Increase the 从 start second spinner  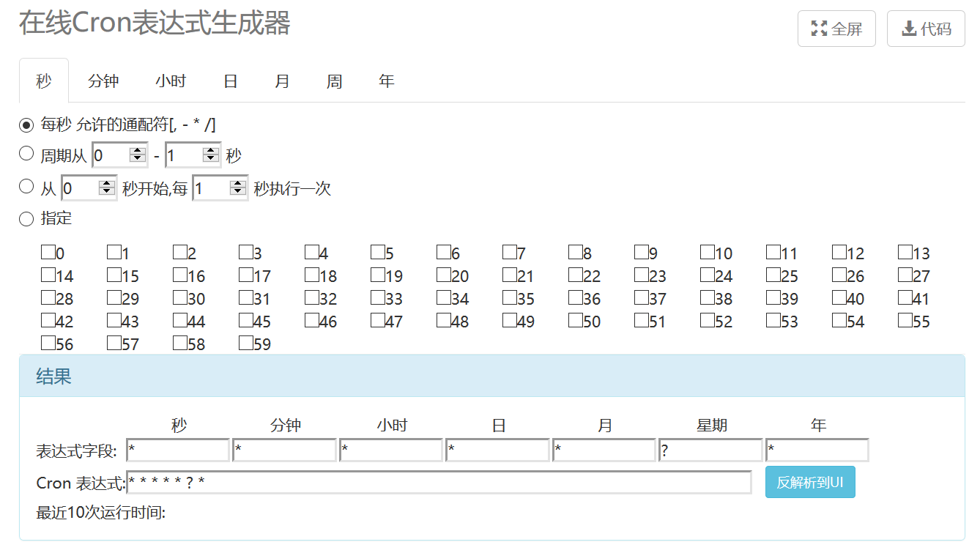click(107, 185)
